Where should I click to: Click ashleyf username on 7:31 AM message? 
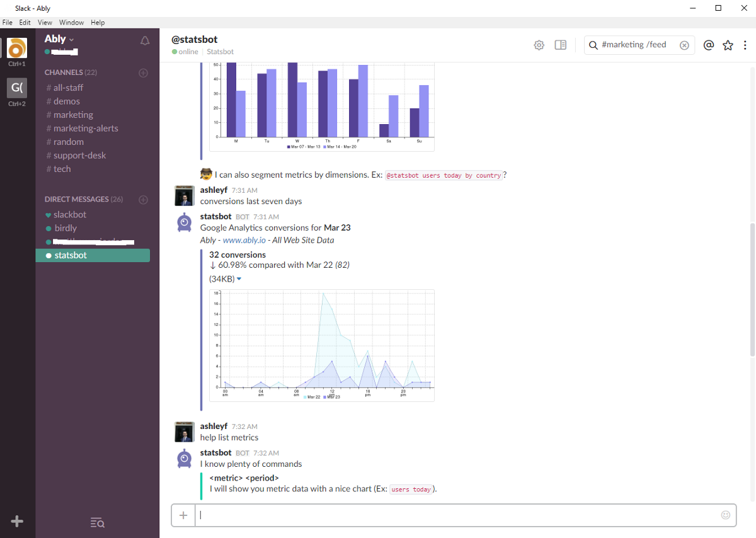coord(214,190)
